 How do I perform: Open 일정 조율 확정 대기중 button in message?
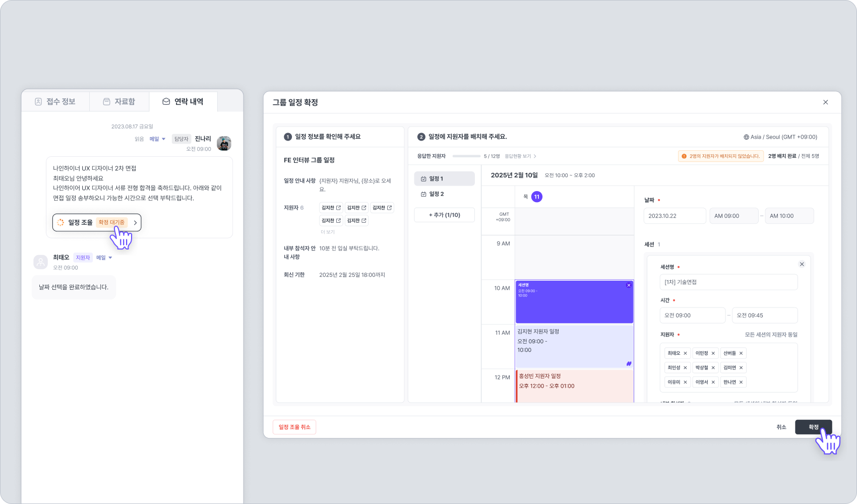point(97,222)
